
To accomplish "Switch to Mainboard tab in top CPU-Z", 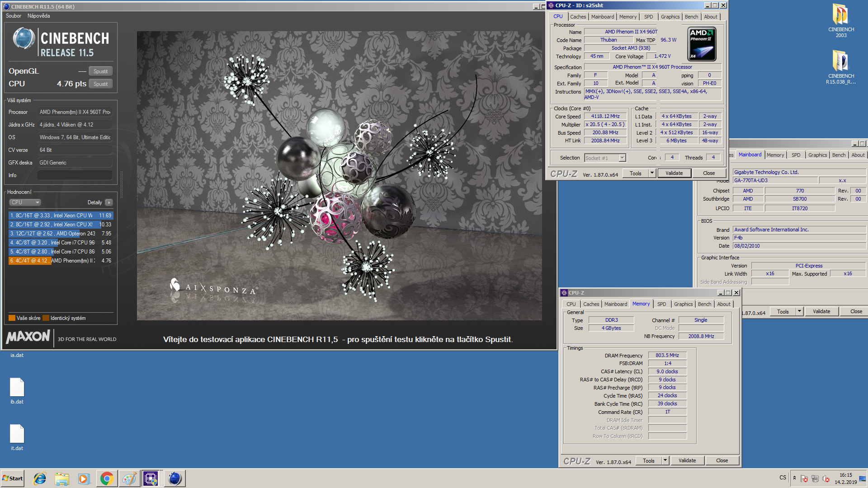I will click(602, 17).
